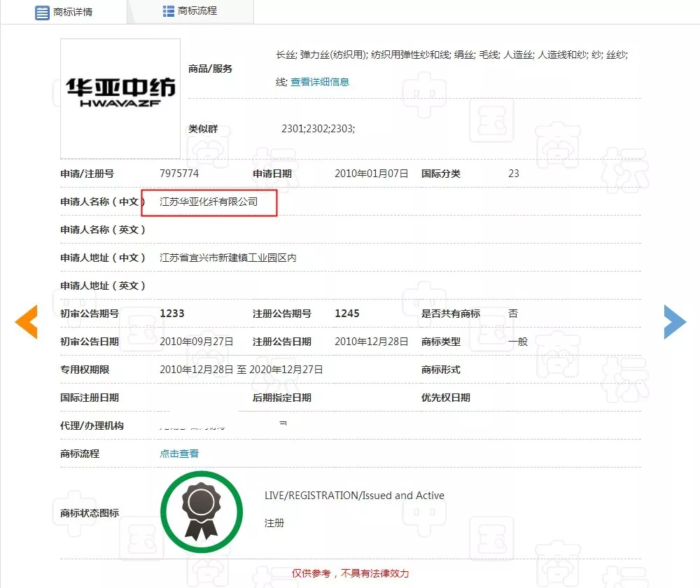The height and width of the screenshot is (588, 700).
Task: Select preliminary announcement date 2010年09月27日
Action: [x=197, y=342]
